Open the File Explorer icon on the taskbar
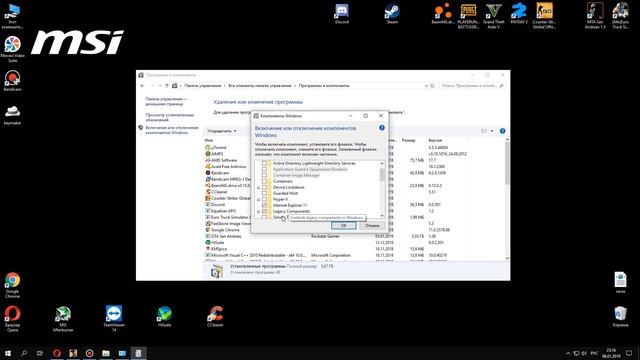640x360 pixels. pos(106,353)
